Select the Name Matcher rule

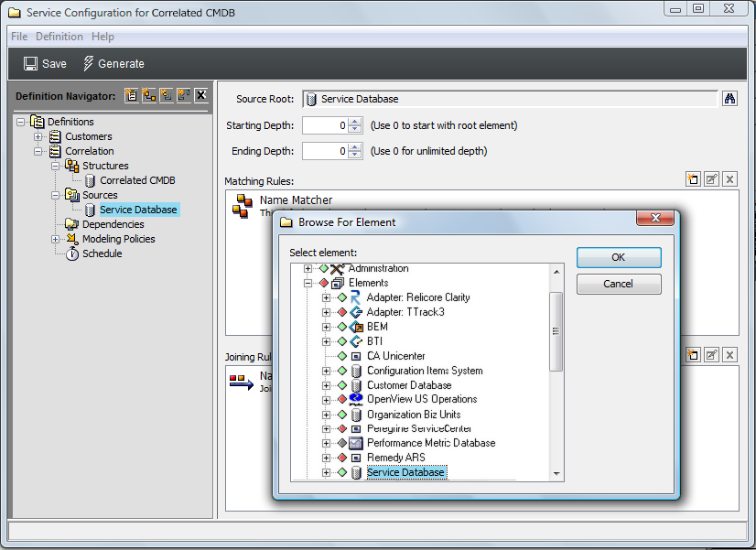pos(296,200)
